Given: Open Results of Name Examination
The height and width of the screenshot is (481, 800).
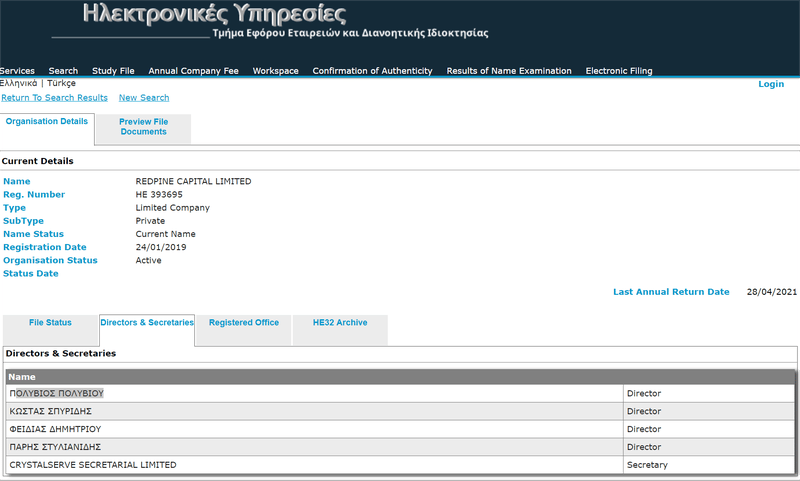Looking at the screenshot, I should 509,71.
